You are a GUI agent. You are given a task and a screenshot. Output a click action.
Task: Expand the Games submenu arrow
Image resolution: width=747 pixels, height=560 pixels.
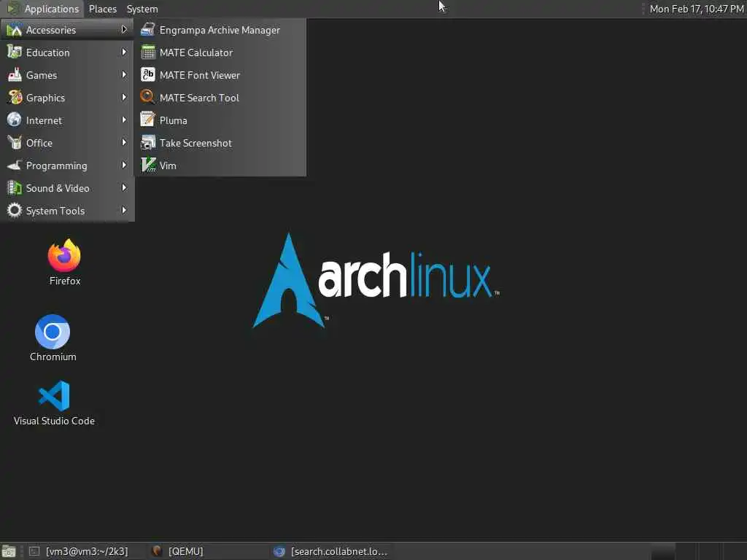(x=124, y=75)
